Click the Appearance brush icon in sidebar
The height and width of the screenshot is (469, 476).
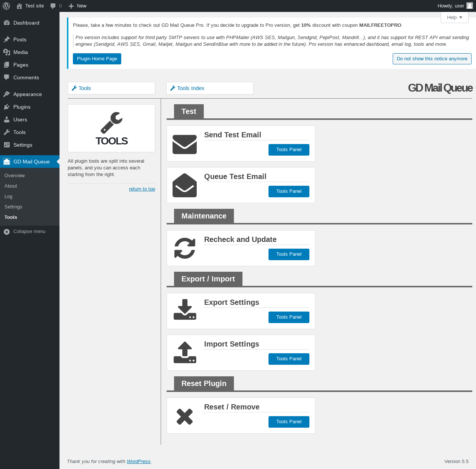[7, 94]
